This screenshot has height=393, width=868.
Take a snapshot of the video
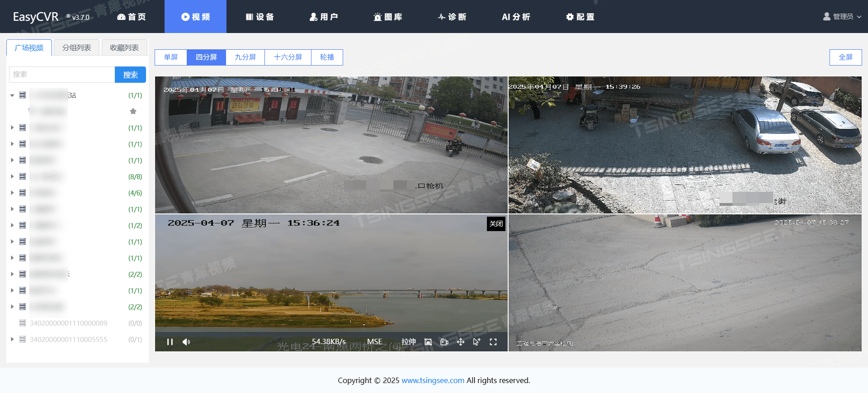point(428,342)
